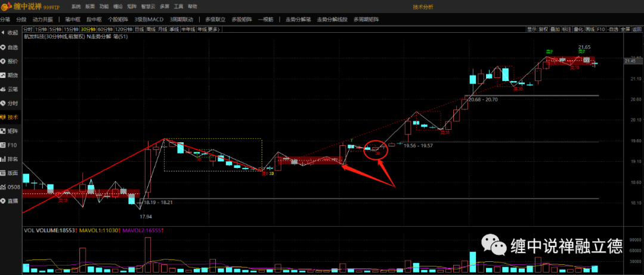The height and width of the screenshot is (275, 644).
Task: Toggle 笔中枢 display
Action: (x=72, y=19)
